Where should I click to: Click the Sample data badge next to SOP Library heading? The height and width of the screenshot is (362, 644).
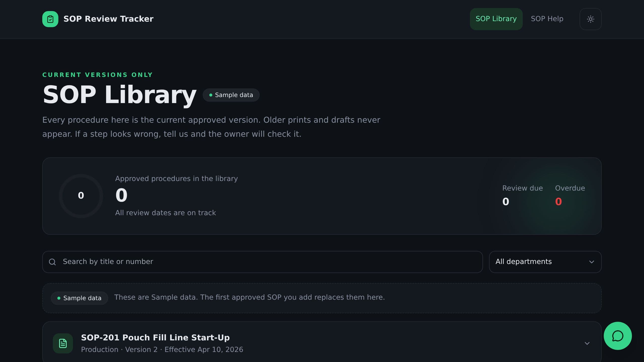(231, 95)
